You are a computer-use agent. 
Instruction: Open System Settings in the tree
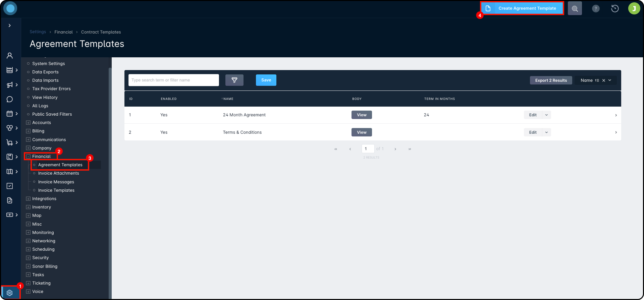[49, 64]
